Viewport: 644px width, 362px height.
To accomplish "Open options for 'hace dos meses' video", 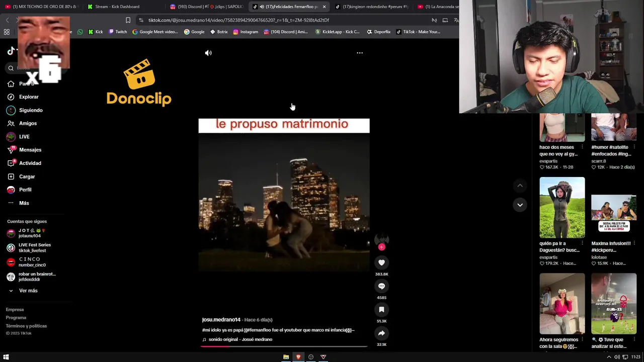I will pyautogui.click(x=582, y=147).
